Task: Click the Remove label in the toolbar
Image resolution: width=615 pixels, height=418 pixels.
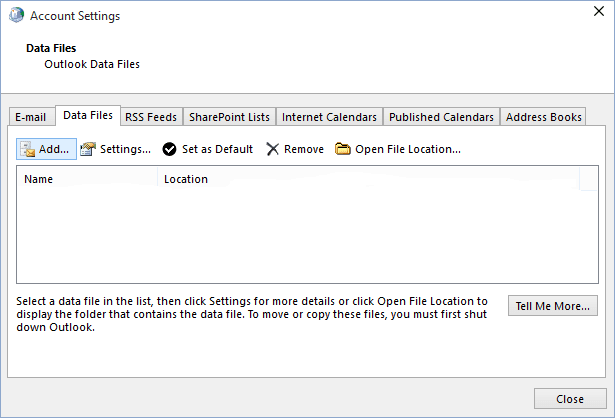Action: pos(304,149)
